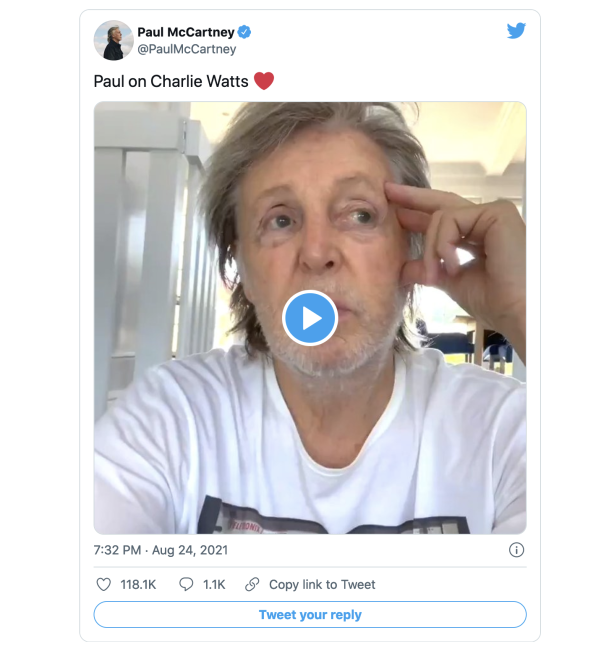The image size is (601, 667).
Task: Select Copy link to Tweet
Action: [322, 584]
